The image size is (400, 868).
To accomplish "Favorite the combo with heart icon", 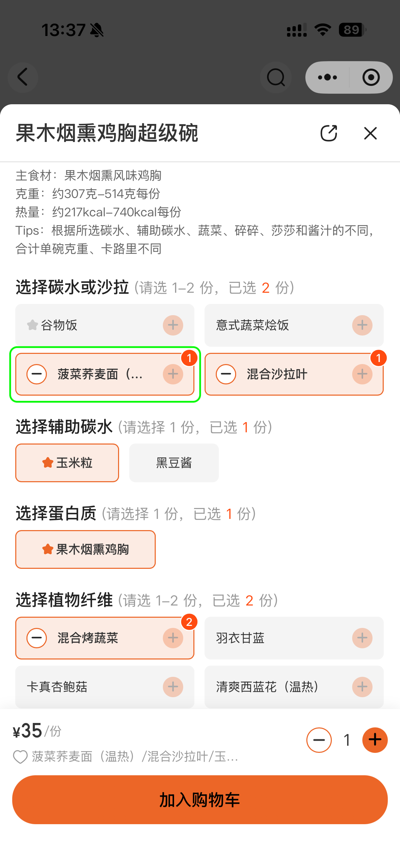I will (x=20, y=757).
